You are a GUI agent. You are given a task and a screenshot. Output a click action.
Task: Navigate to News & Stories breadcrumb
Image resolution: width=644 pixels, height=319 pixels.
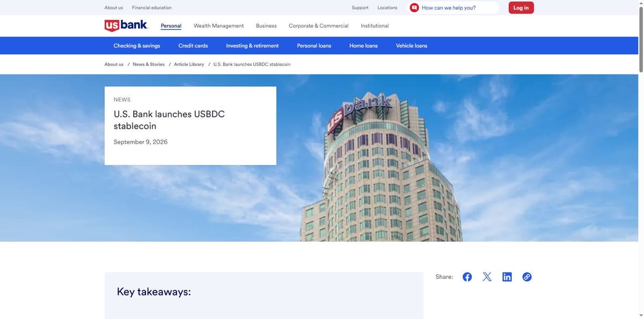coord(149,64)
